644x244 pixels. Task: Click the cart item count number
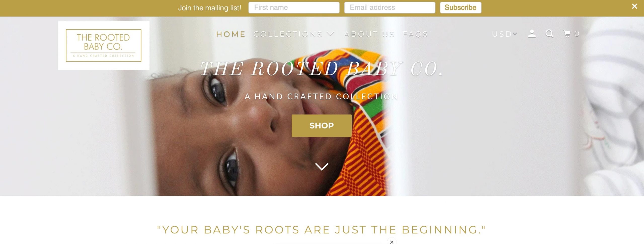click(x=577, y=34)
